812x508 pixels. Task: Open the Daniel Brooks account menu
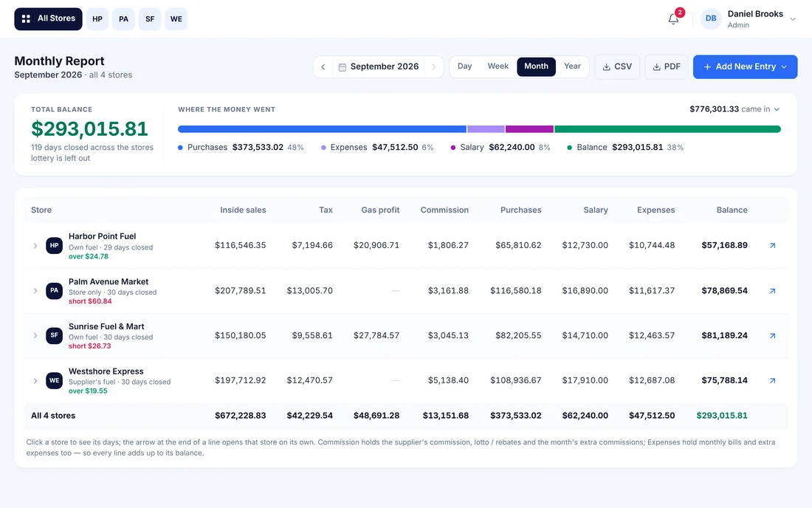click(749, 18)
